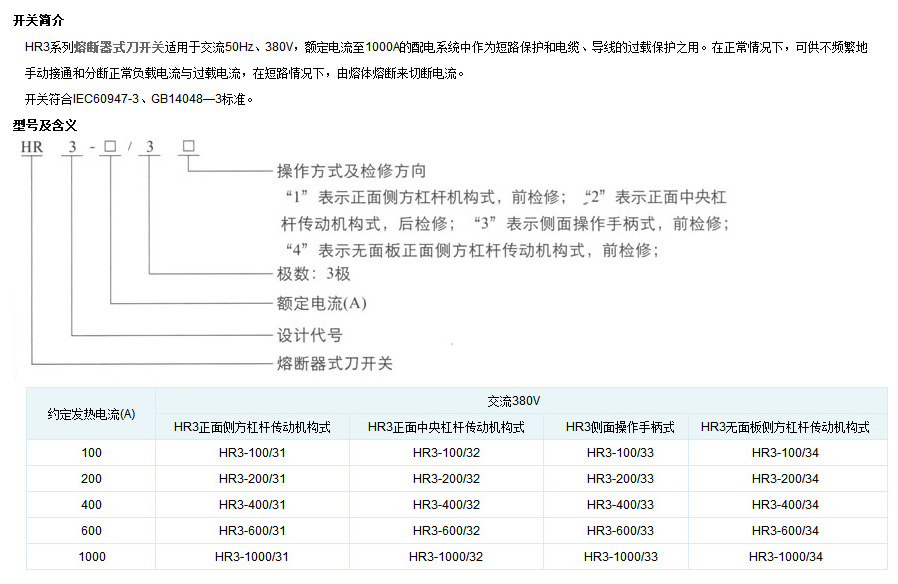898x584 pixels.
Task: Click the HR3-1000/34 table cell
Action: [785, 557]
